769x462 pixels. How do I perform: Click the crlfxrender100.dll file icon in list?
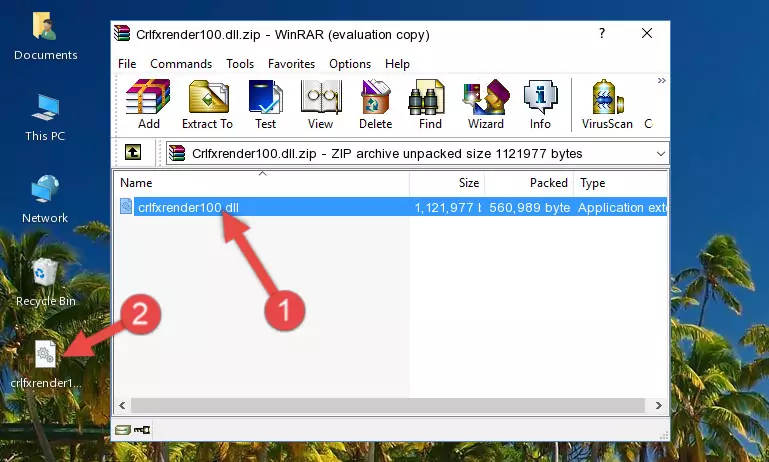tap(126, 206)
